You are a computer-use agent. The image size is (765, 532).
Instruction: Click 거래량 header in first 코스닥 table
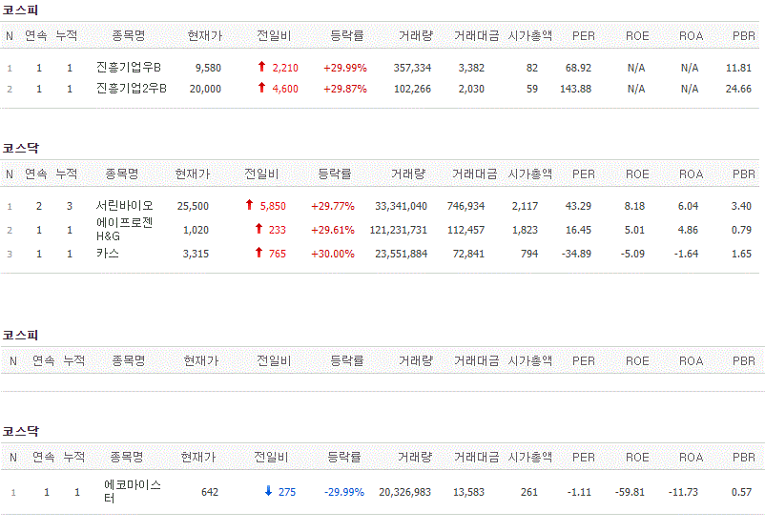point(408,174)
